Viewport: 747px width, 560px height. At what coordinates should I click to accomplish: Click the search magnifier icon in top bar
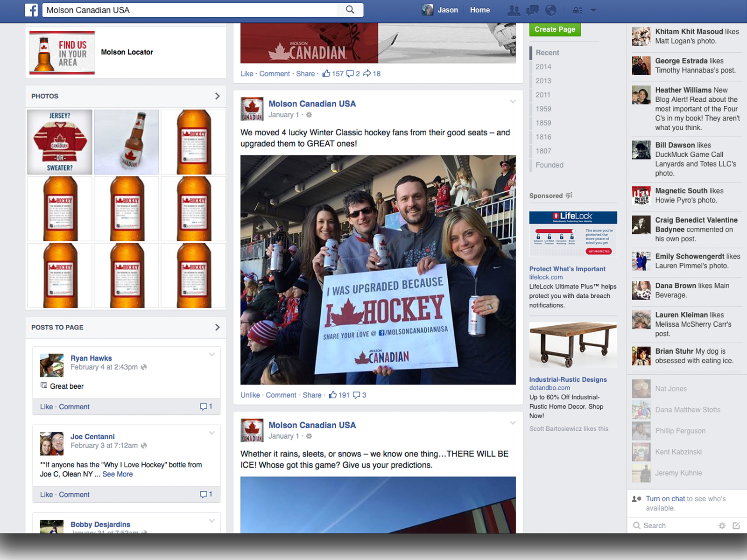(x=350, y=10)
